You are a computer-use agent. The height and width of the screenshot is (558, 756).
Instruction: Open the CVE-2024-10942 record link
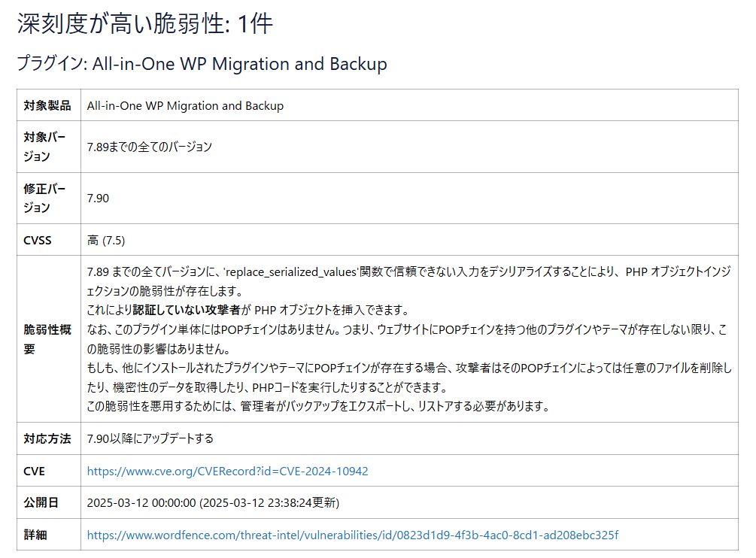point(228,471)
